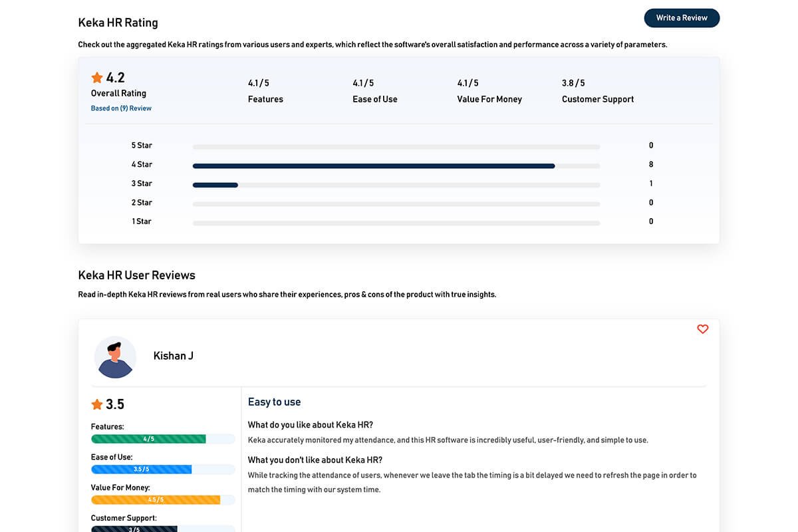Screen dimensions: 798x532
Task: Click the 5 Star label
Action: coord(142,146)
